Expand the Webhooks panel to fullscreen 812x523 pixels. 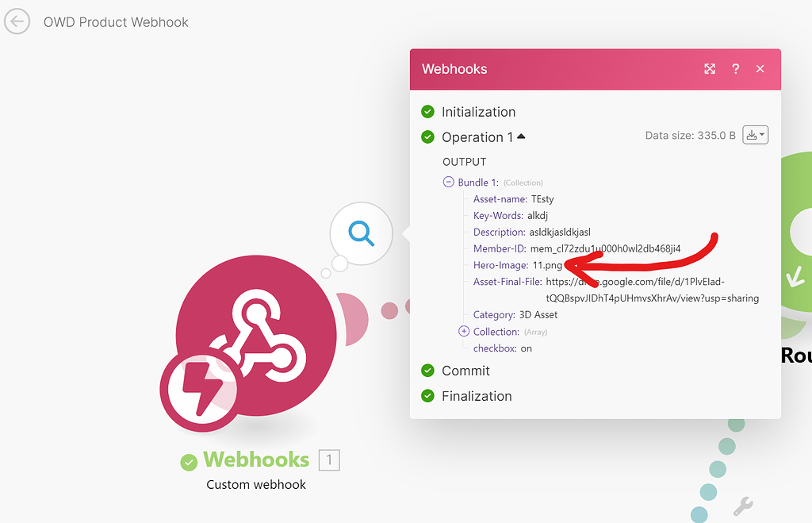point(710,69)
